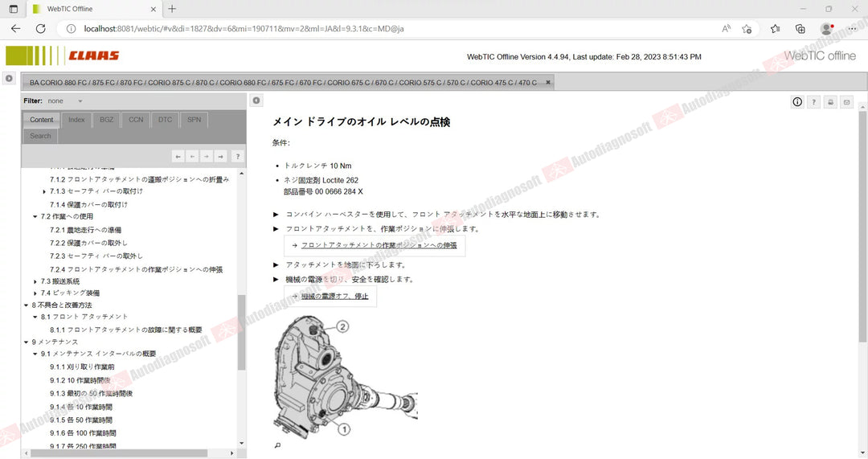Collapse 7.2 作業への使用 section
Screen dimensions: 868x459
pos(35,216)
